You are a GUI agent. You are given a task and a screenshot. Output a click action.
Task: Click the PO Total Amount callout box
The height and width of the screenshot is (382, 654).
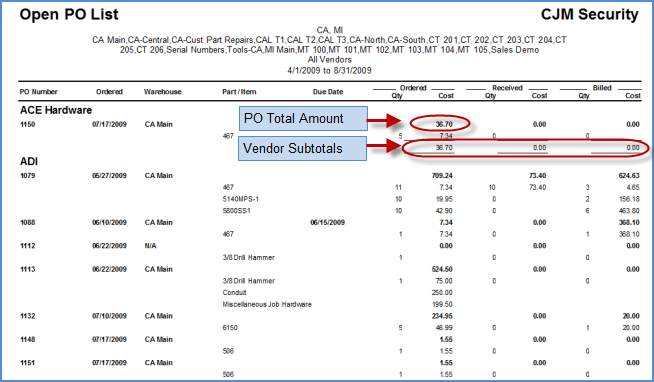tap(303, 118)
